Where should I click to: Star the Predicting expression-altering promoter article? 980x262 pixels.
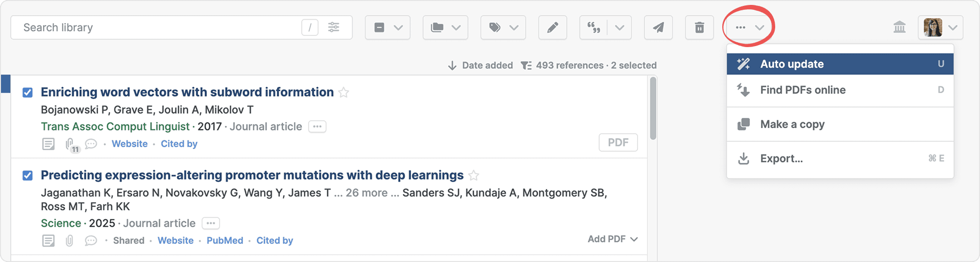474,175
